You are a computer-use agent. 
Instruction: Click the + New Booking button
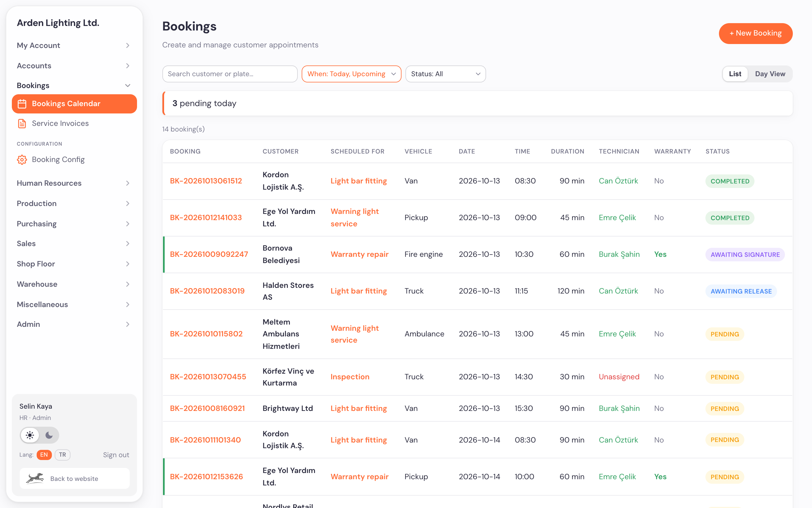tap(755, 33)
